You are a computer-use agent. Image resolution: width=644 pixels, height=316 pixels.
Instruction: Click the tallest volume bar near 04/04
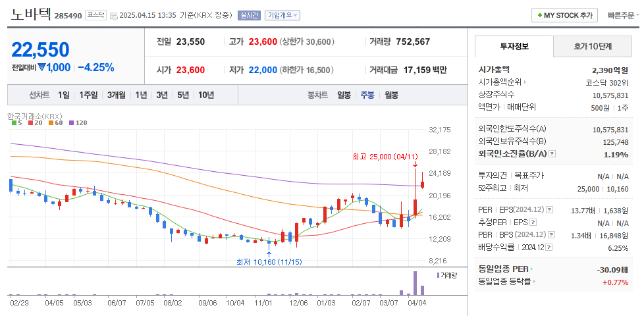416,283
